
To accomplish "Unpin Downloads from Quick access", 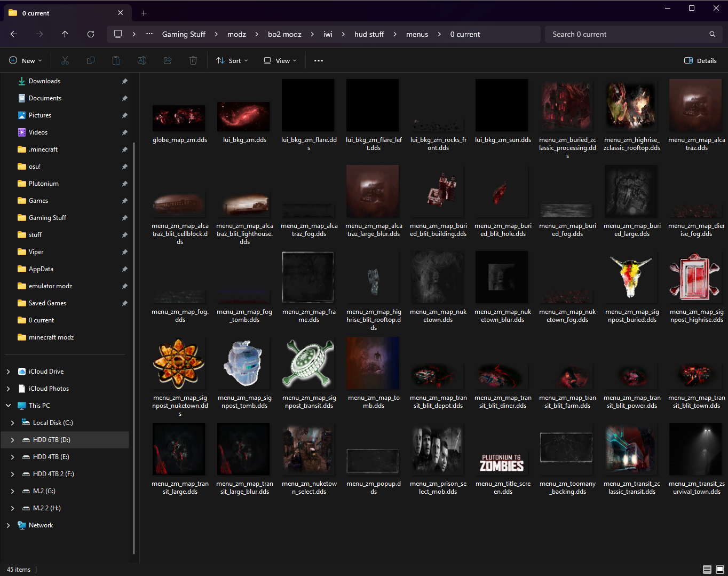I will pos(124,81).
